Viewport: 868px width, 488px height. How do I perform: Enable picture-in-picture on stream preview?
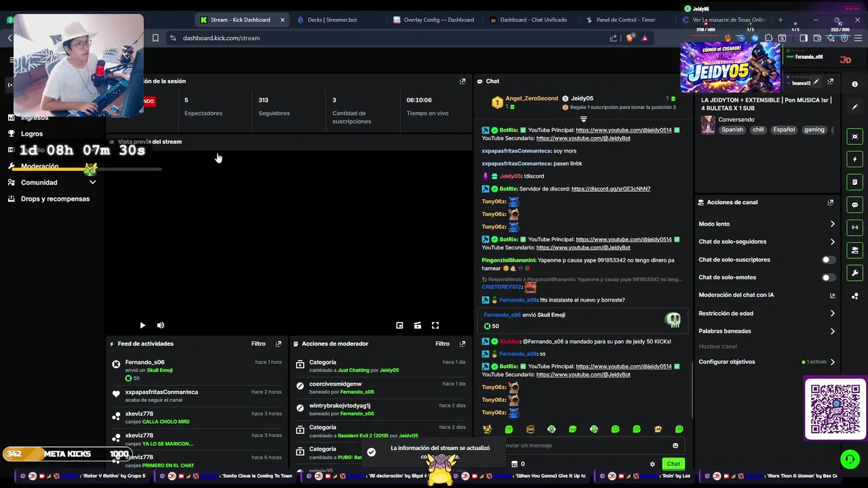click(399, 325)
